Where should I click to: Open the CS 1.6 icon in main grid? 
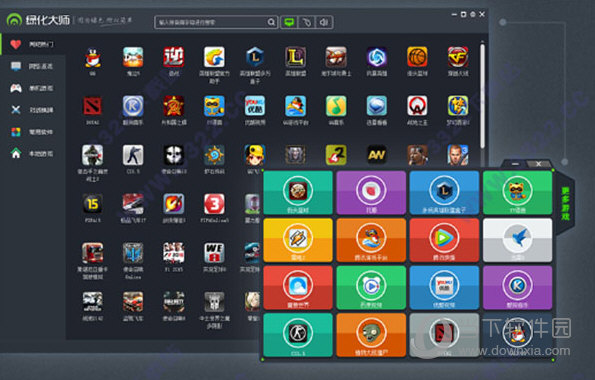tap(133, 155)
